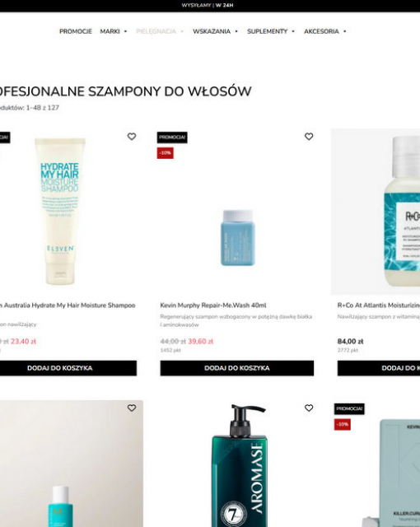The height and width of the screenshot is (527, 420).
Task: Open the Aromase bottle product image
Action: click(240, 465)
